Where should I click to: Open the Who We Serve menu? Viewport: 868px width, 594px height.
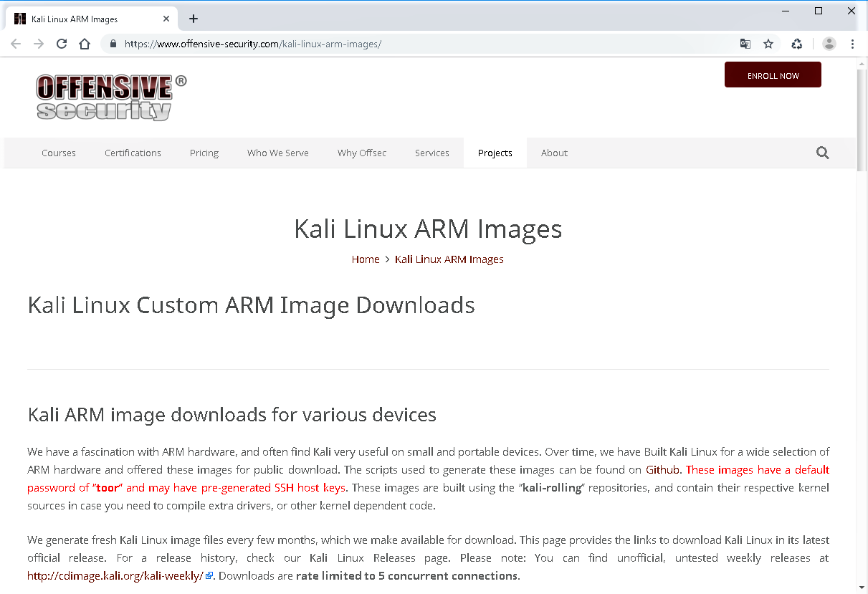[x=278, y=153]
